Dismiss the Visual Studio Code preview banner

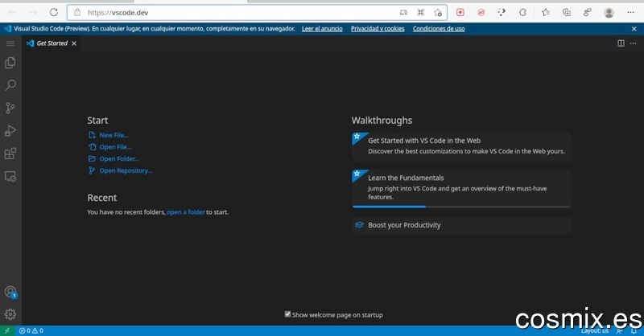(634, 29)
